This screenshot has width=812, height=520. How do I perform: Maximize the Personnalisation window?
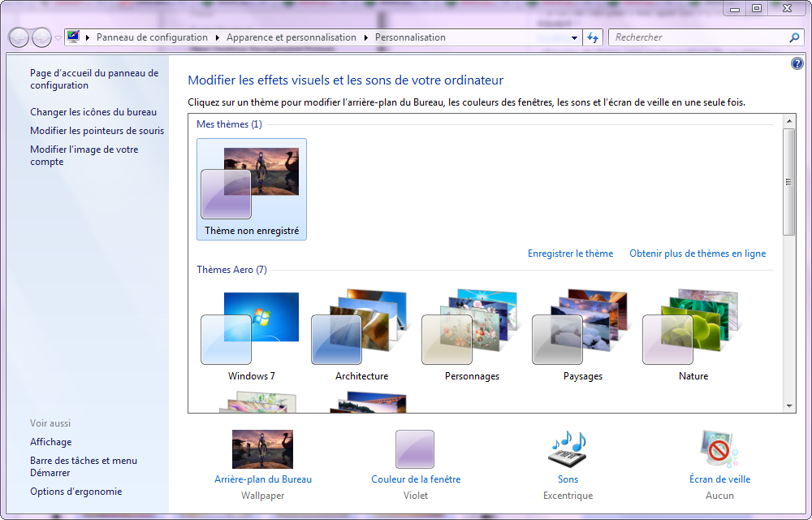coord(757,8)
